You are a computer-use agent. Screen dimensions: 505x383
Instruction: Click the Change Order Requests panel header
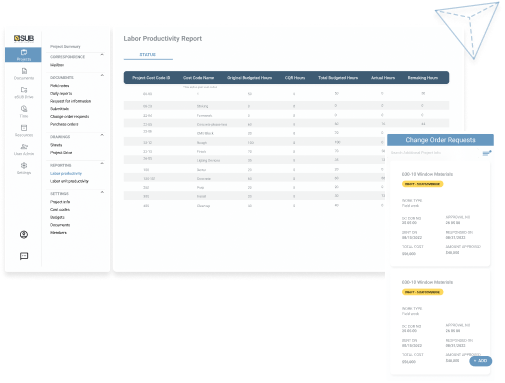[x=440, y=140]
